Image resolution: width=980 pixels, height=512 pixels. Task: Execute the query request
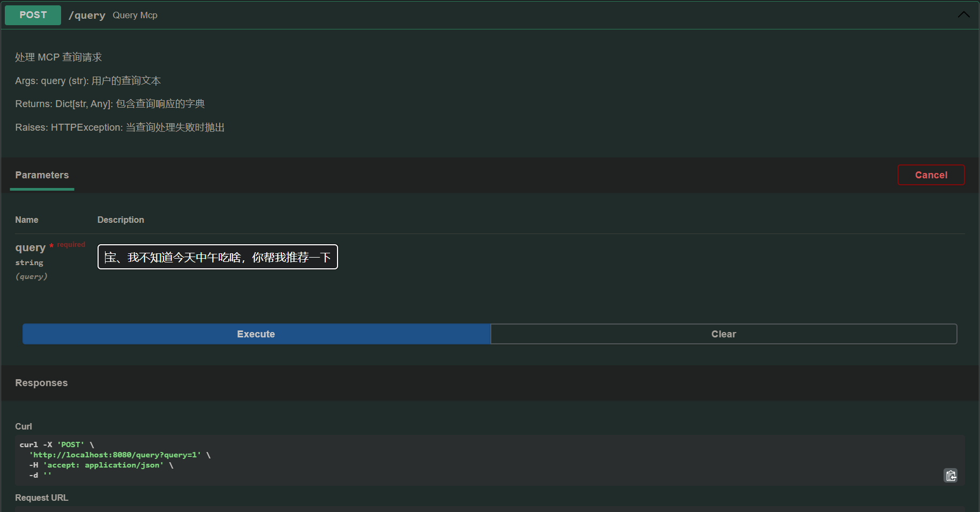[256, 334]
